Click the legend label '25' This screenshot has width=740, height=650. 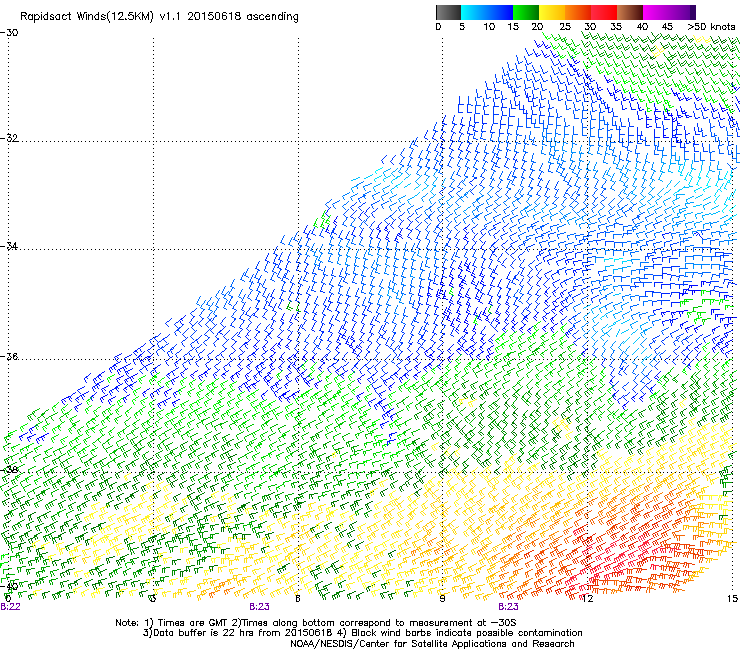point(565,27)
